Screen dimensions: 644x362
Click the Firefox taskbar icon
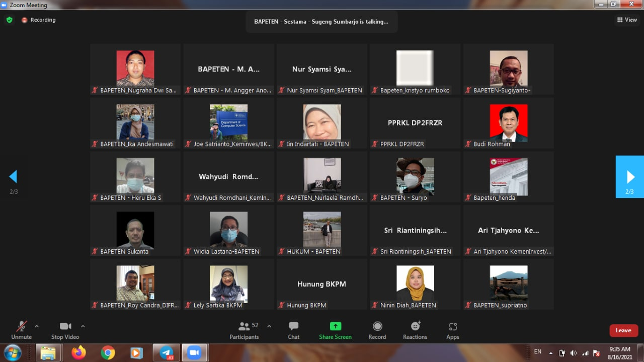[78, 353]
